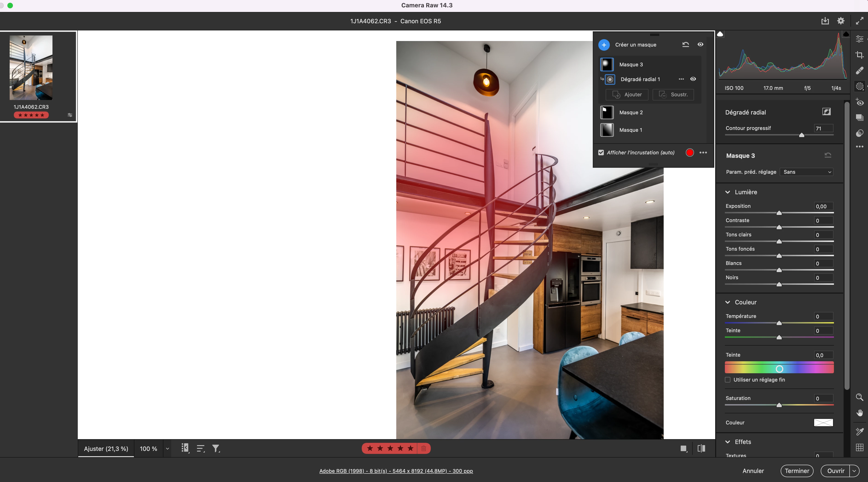Viewport: 868px width, 482px height.
Task: Click the Terminer button
Action: point(797,471)
